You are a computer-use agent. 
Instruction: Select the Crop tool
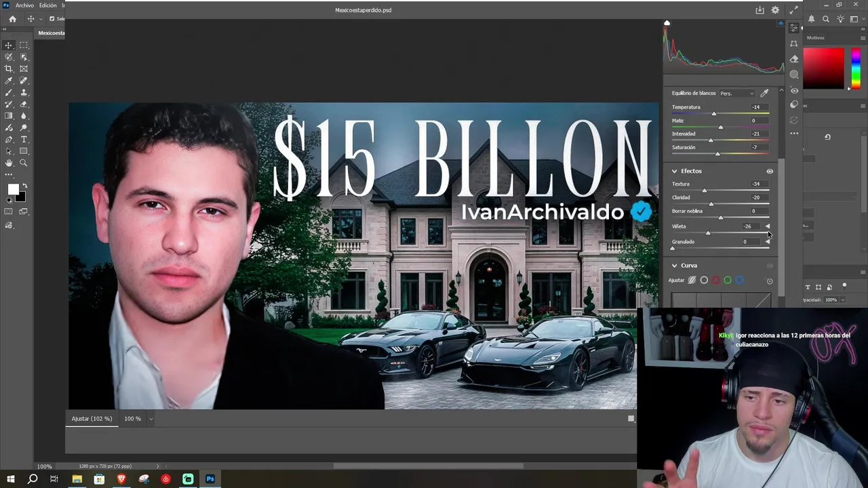click(x=9, y=68)
